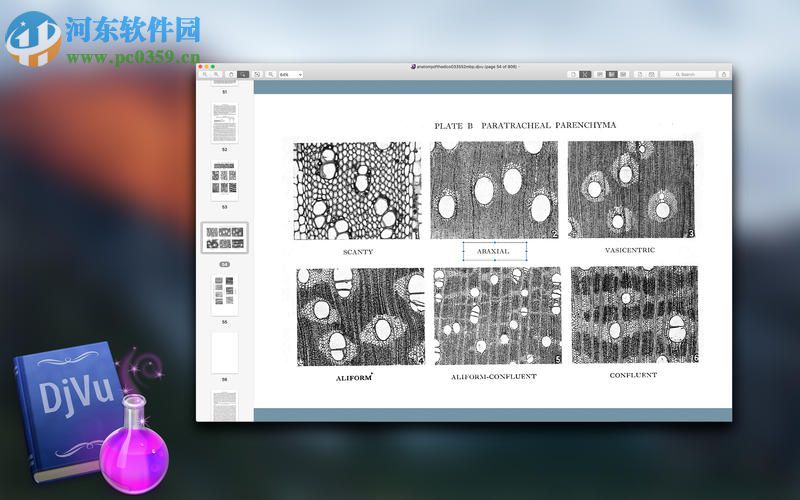Screen dimensions: 800x500
Task: Open blank page 56 thumbnail
Action: [224, 353]
